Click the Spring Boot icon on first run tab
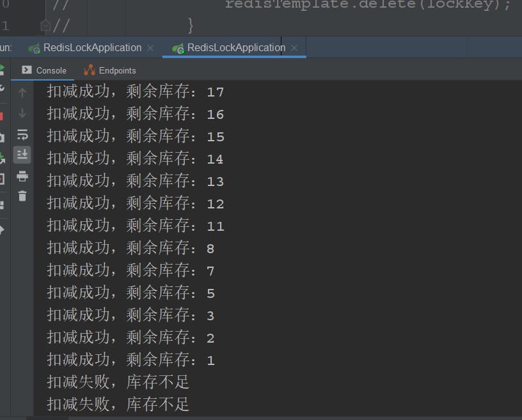The image size is (522, 420). [x=35, y=49]
